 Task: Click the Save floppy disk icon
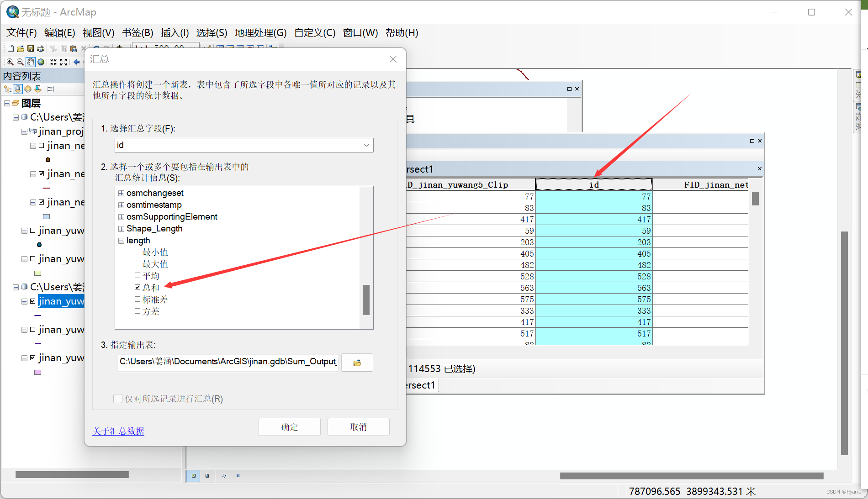[x=31, y=48]
